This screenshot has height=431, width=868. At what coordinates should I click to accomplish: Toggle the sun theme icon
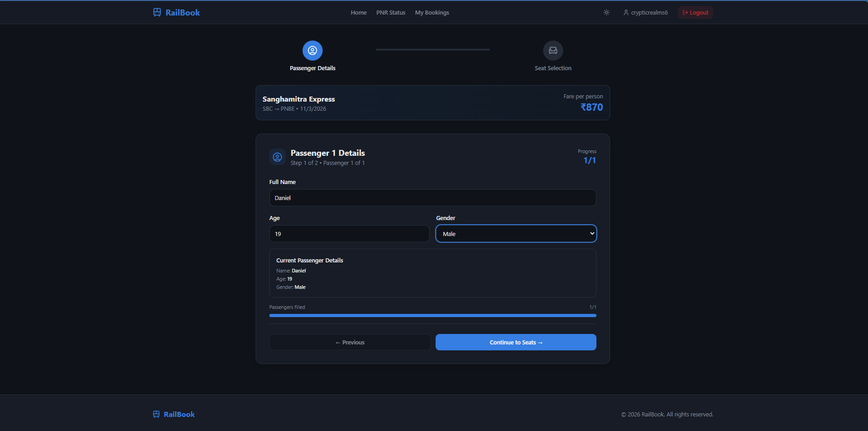coord(606,12)
